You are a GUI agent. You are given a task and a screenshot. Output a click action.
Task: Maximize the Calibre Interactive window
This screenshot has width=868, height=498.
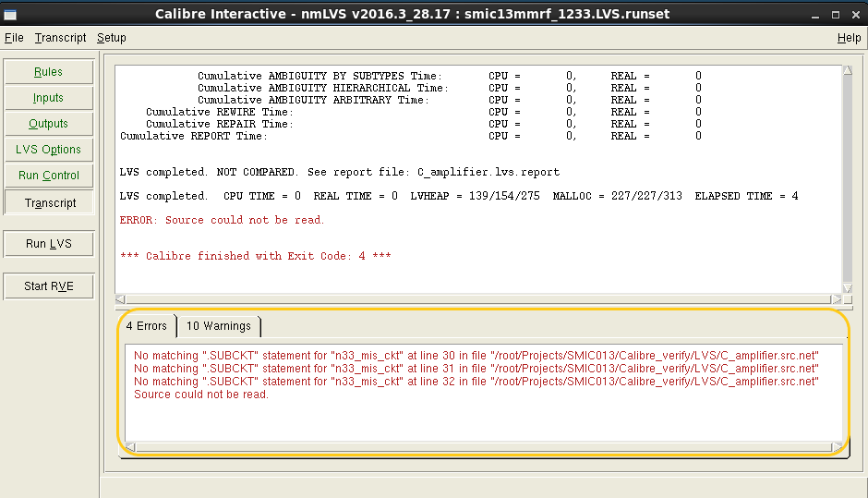[834, 14]
